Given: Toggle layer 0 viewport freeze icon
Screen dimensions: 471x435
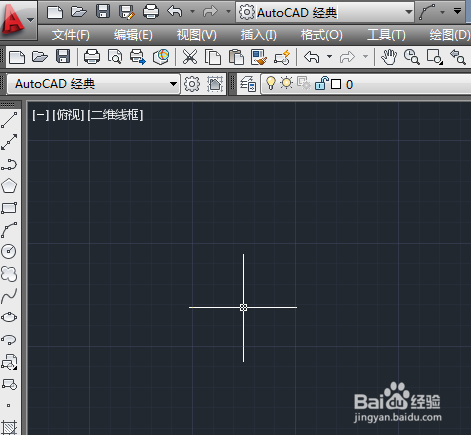Looking at the screenshot, I should pyautogui.click(x=304, y=83).
